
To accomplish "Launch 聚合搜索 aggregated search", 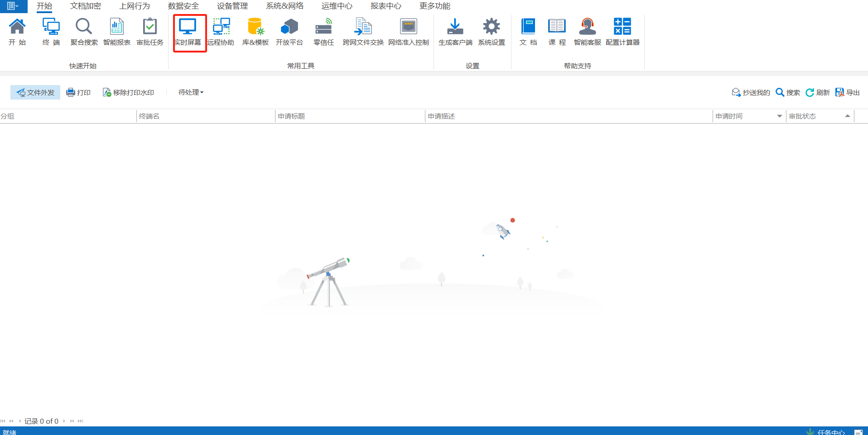I will [84, 32].
